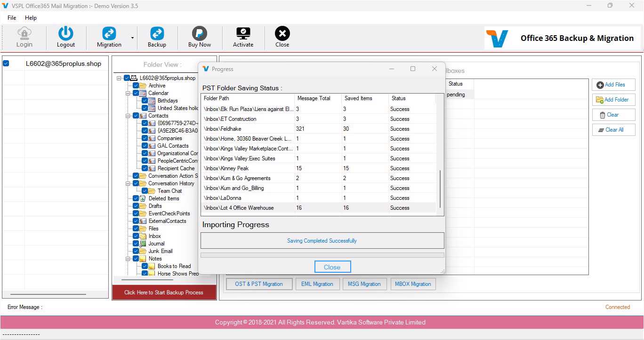Viewport: 644px width, 340px height.
Task: Click the Add Files button
Action: (614, 85)
